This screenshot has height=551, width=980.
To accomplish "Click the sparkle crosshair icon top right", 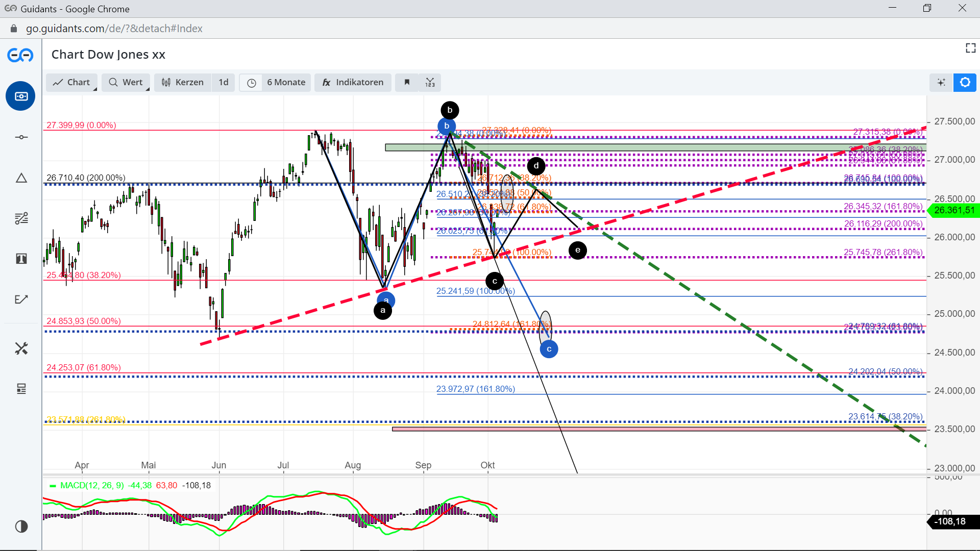I will [941, 82].
